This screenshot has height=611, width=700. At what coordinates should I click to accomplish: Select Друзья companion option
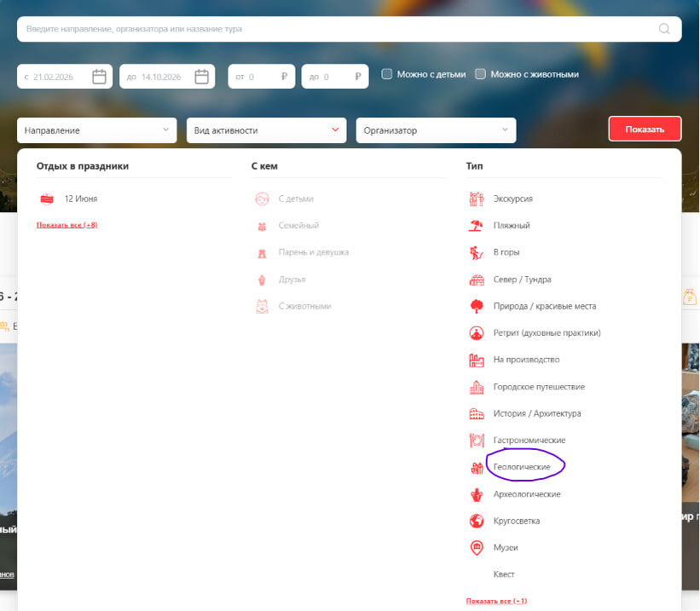[292, 280]
